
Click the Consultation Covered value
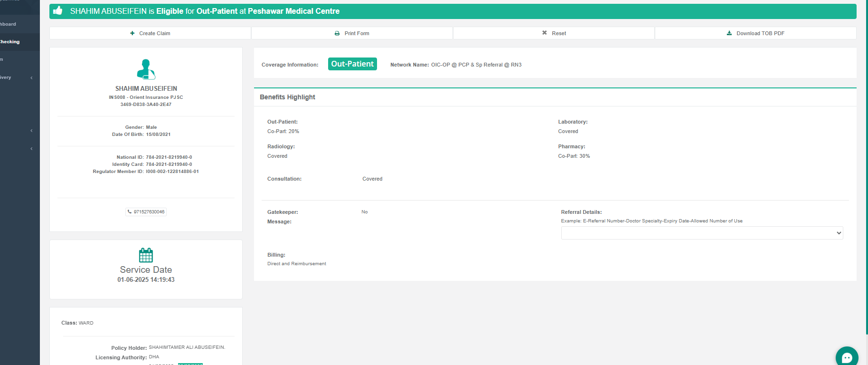pos(372,179)
